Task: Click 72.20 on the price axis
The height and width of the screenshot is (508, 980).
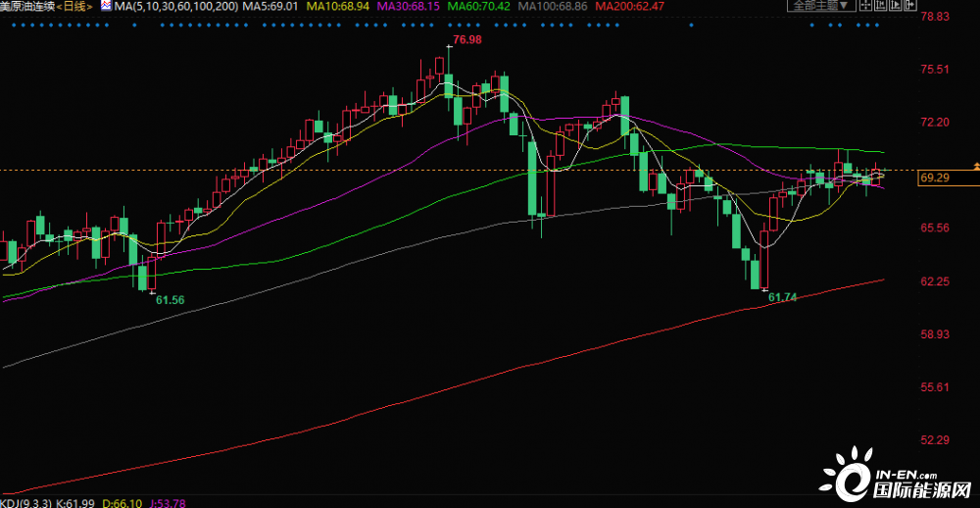Action: tap(936, 122)
